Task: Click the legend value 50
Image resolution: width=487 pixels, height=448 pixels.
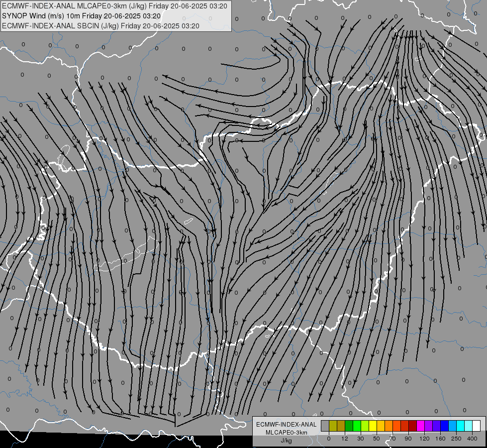Action: tap(377, 439)
